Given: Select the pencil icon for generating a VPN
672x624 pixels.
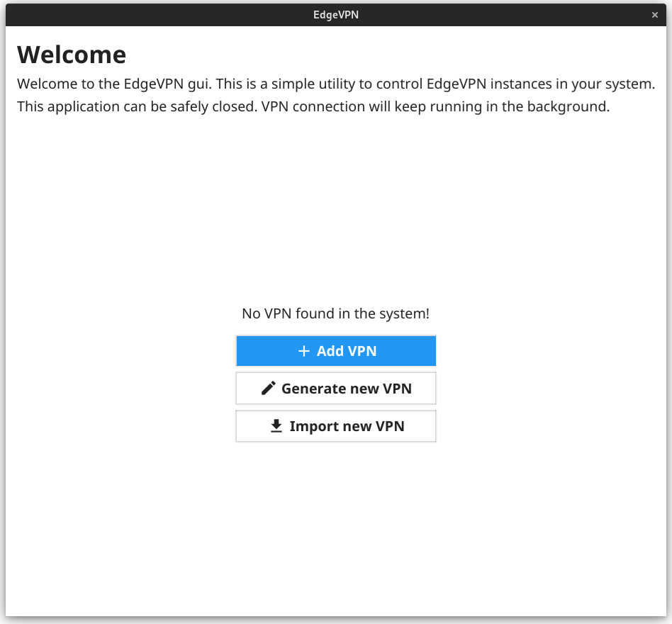Looking at the screenshot, I should 269,388.
